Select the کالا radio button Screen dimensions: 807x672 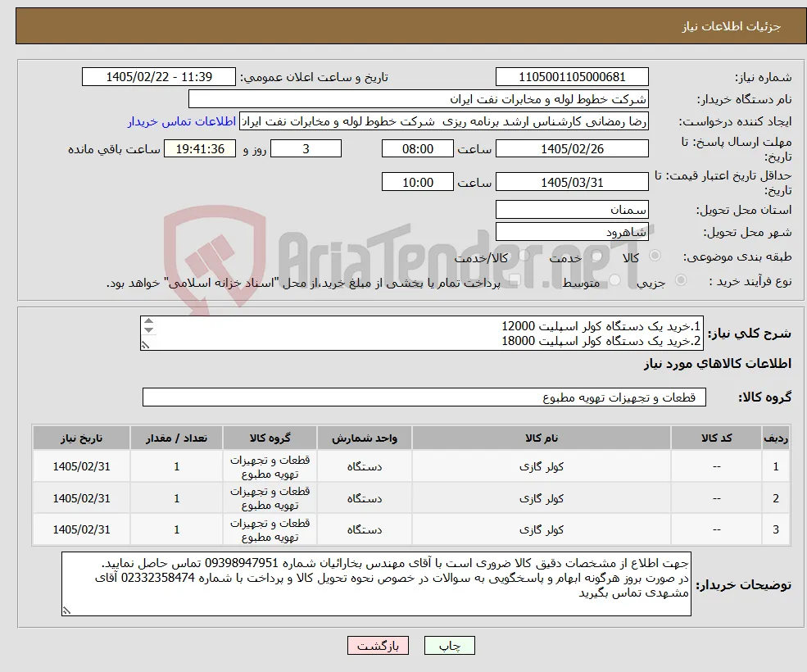(x=655, y=256)
